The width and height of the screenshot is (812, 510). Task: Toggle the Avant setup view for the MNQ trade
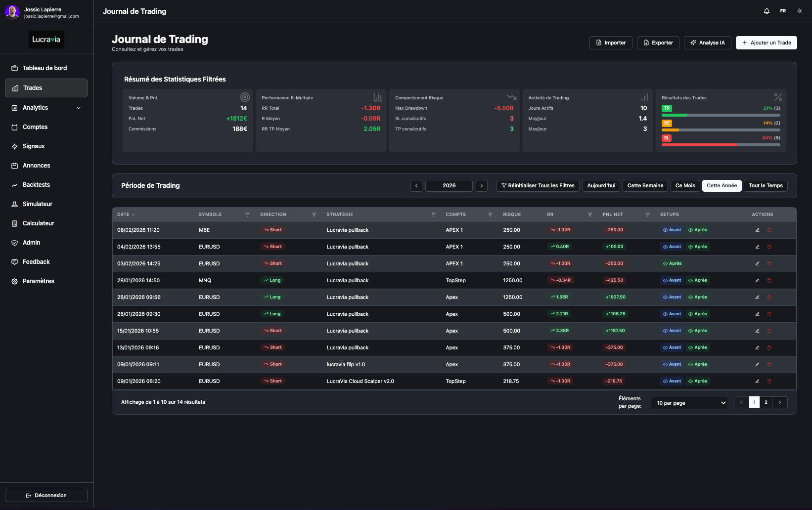[x=672, y=281]
